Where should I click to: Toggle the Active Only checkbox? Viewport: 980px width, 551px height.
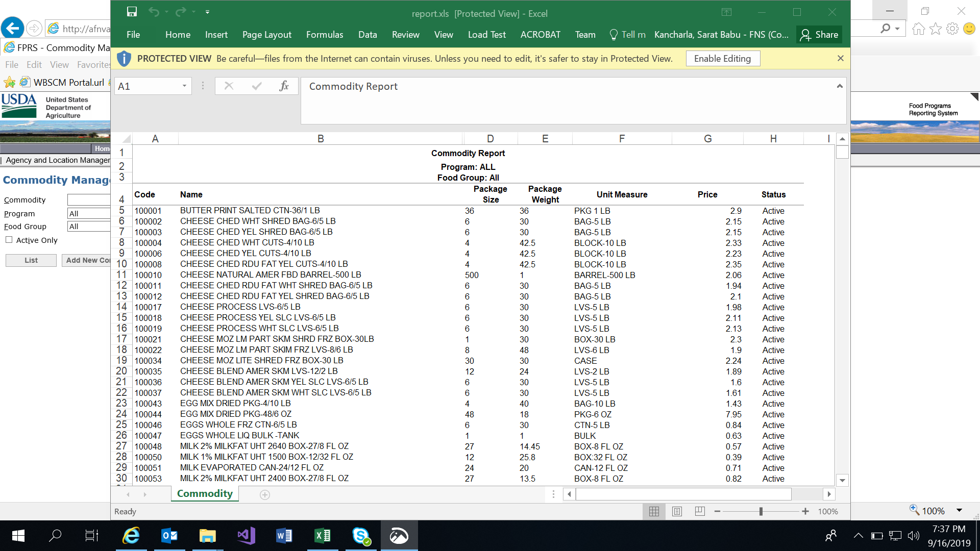9,240
